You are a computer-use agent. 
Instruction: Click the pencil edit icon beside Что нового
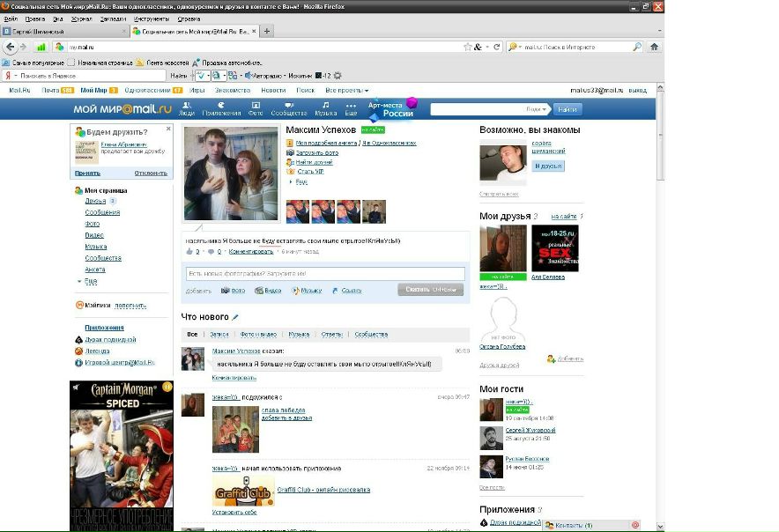(x=235, y=317)
